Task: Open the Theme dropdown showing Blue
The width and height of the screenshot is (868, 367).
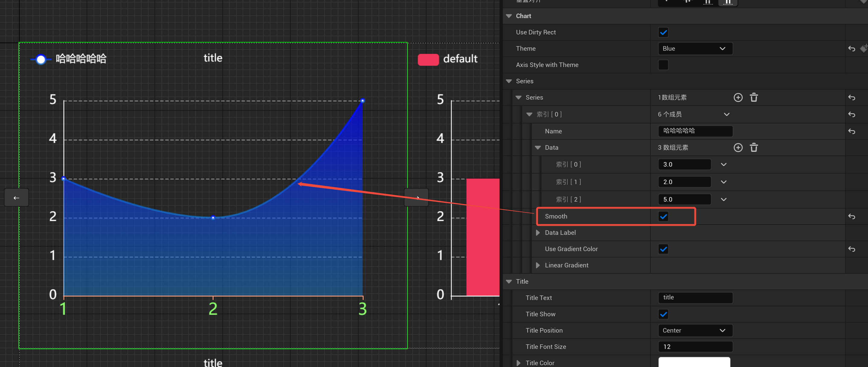Action: point(695,48)
